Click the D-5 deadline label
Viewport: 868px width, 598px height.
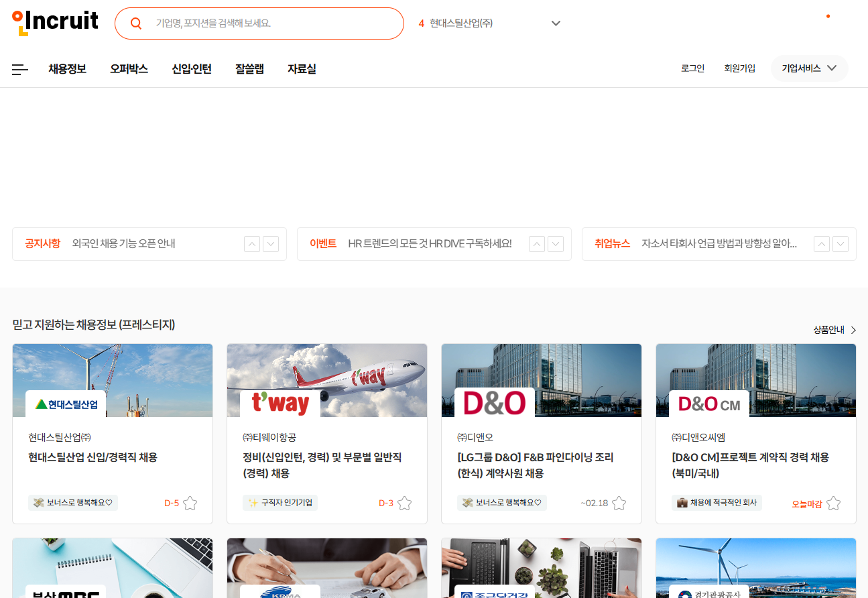pyautogui.click(x=172, y=503)
